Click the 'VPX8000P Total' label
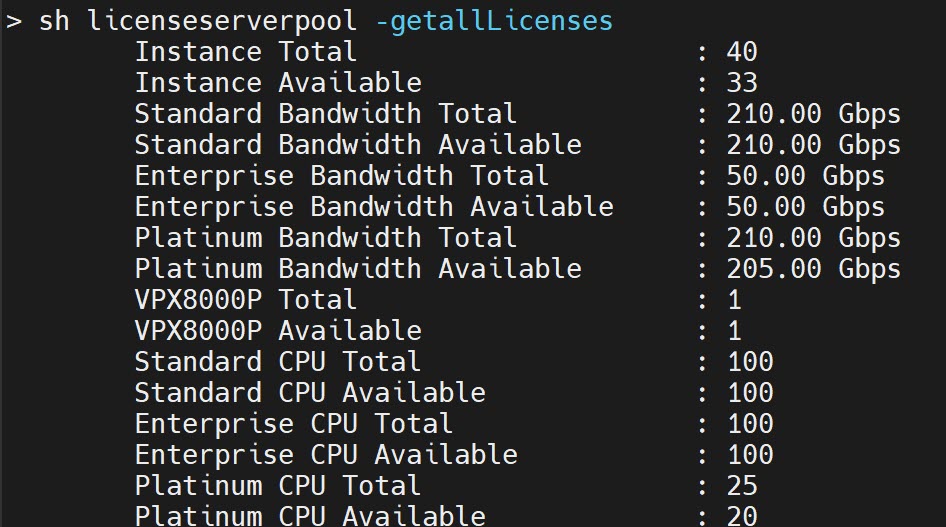This screenshot has width=946, height=527. coord(246,300)
